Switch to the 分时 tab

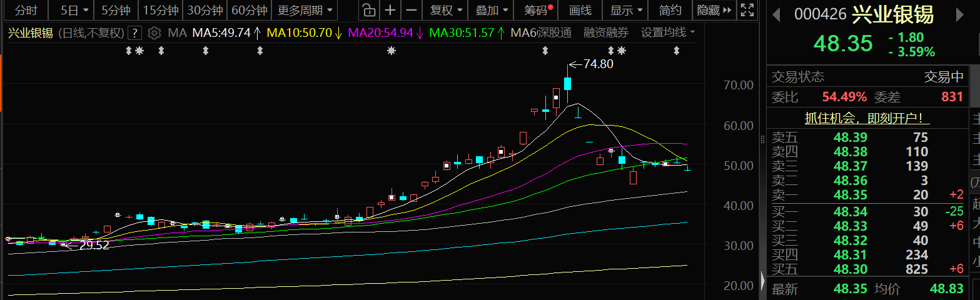point(26,10)
